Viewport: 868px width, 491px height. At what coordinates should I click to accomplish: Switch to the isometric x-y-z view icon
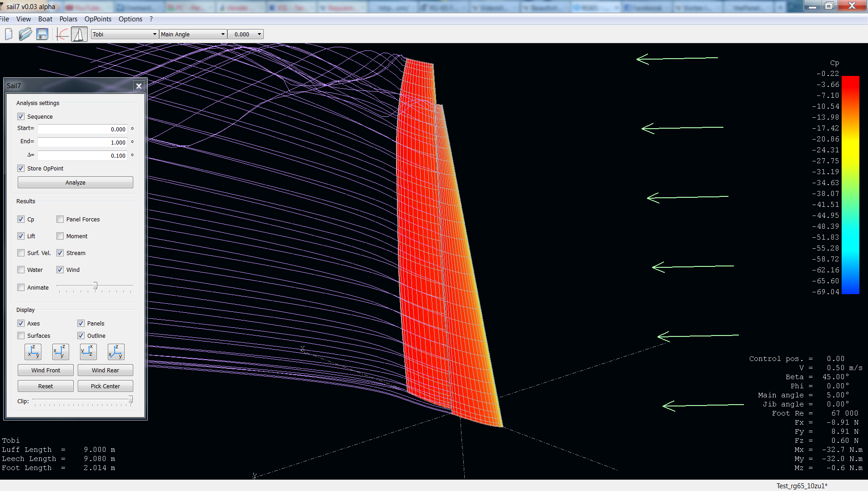[116, 352]
